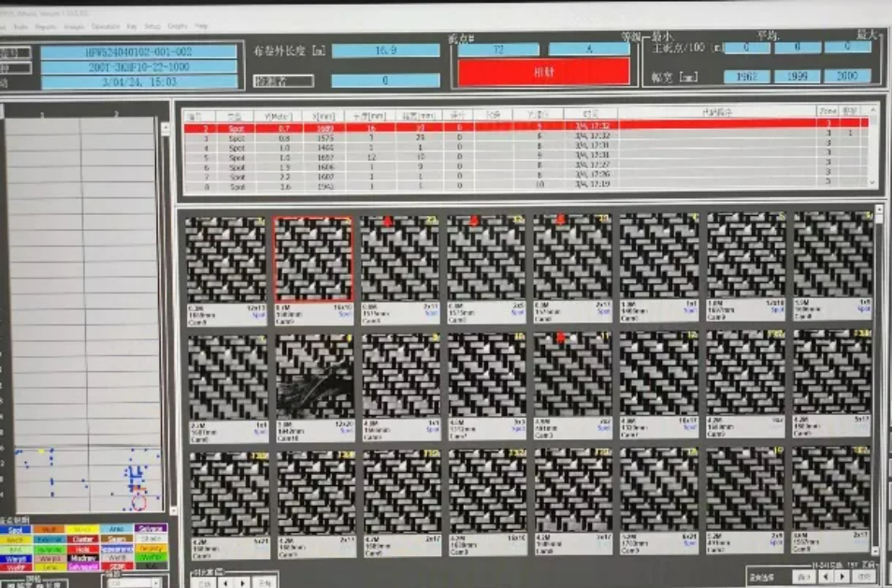Viewport: 892px width, 588px height.
Task: Select the highlighted red row in defect table
Action: [524, 124]
